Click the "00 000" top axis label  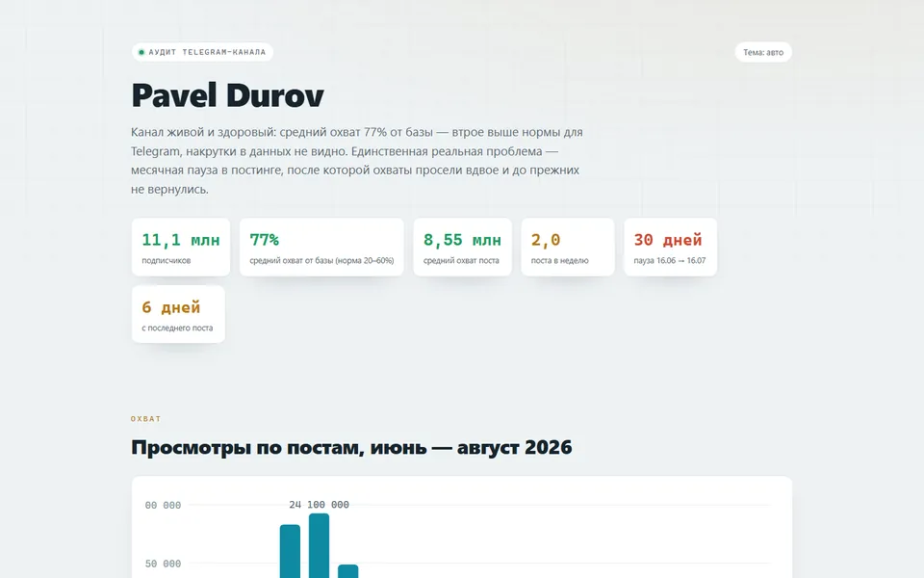(163, 506)
